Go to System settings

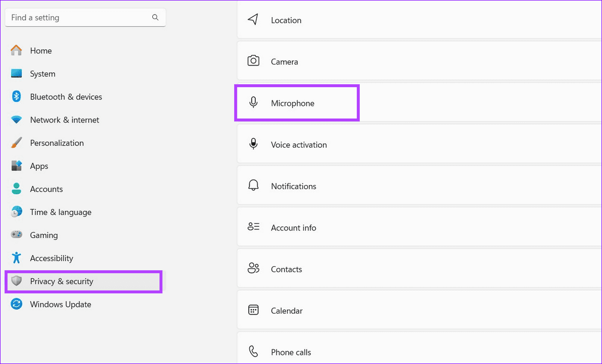42,74
